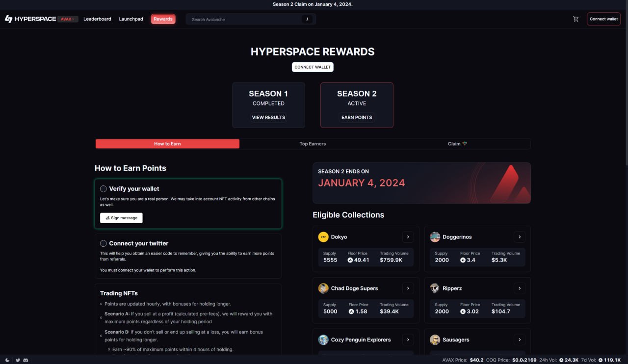Click the Connect wallet button in header
Screen dimensions: 628x364
pos(603,19)
